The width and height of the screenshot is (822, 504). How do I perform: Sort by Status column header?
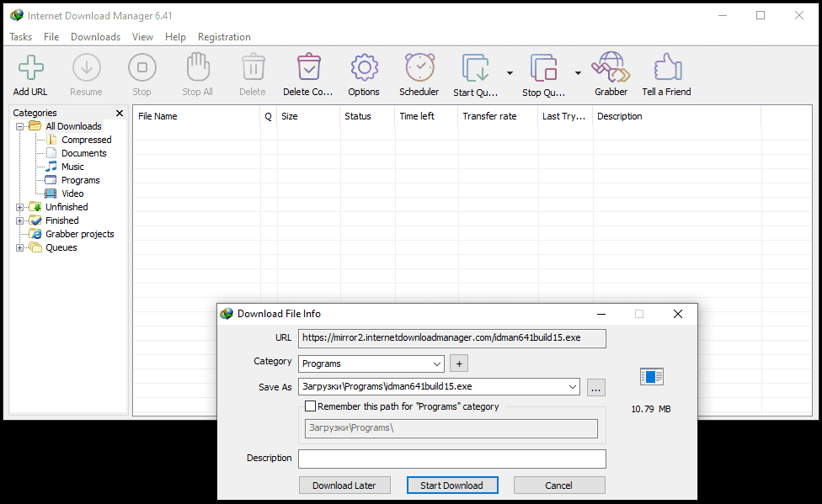point(367,116)
